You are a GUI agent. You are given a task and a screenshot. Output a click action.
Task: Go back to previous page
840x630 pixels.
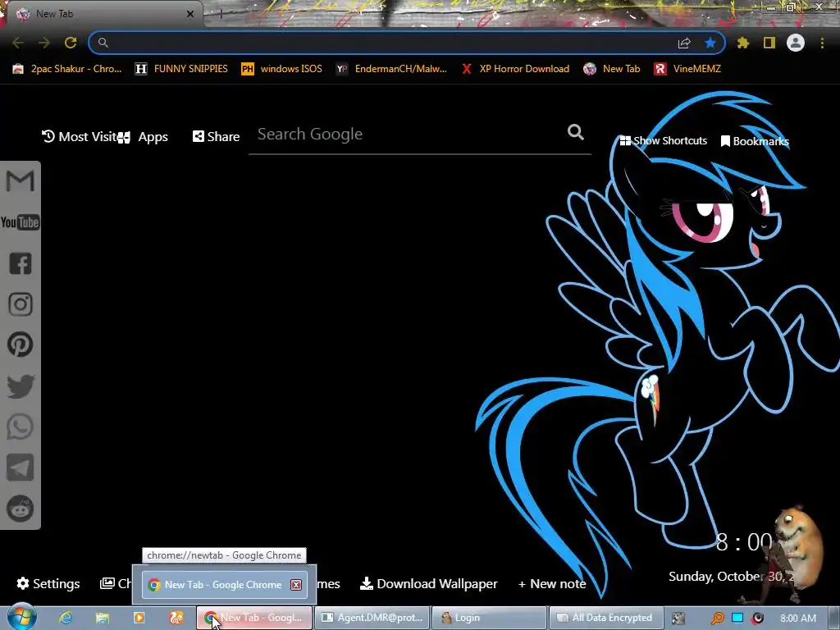click(x=18, y=43)
